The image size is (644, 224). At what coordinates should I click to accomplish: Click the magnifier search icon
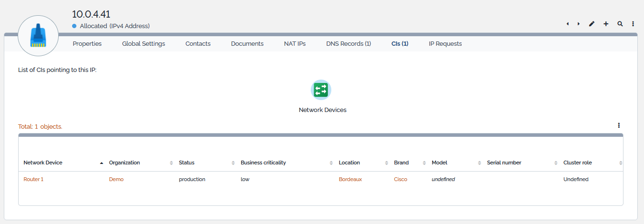coord(620,24)
